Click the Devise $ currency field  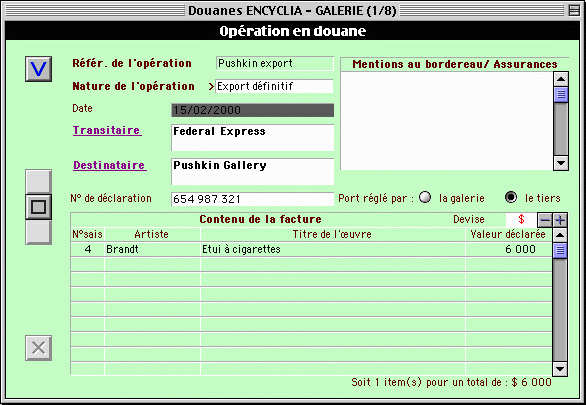click(x=521, y=220)
